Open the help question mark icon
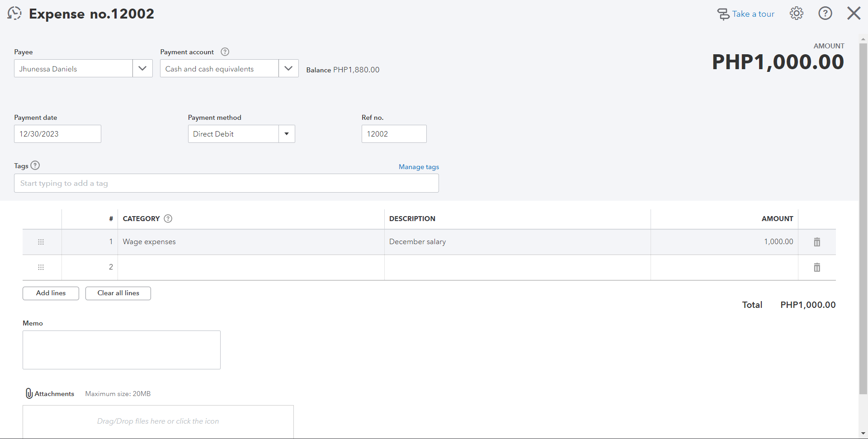 tap(825, 14)
